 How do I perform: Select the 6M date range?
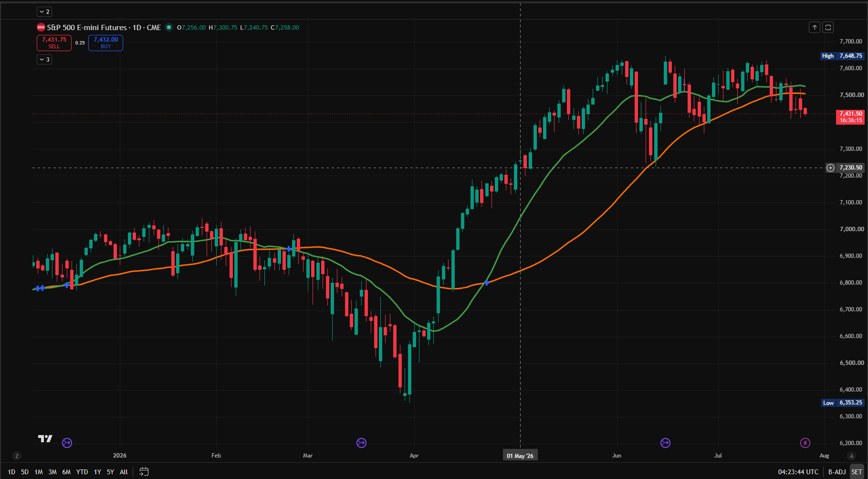click(x=66, y=472)
